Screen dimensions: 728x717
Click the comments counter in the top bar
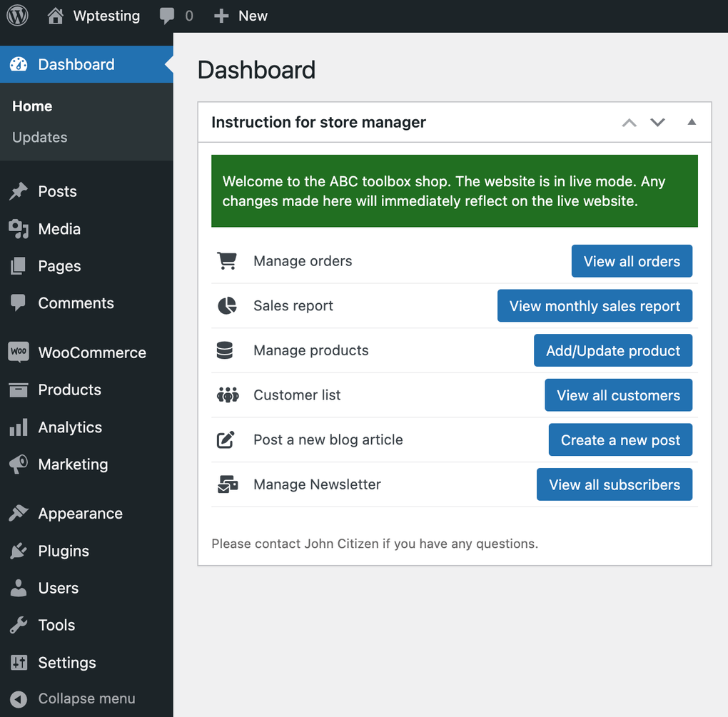(x=176, y=16)
